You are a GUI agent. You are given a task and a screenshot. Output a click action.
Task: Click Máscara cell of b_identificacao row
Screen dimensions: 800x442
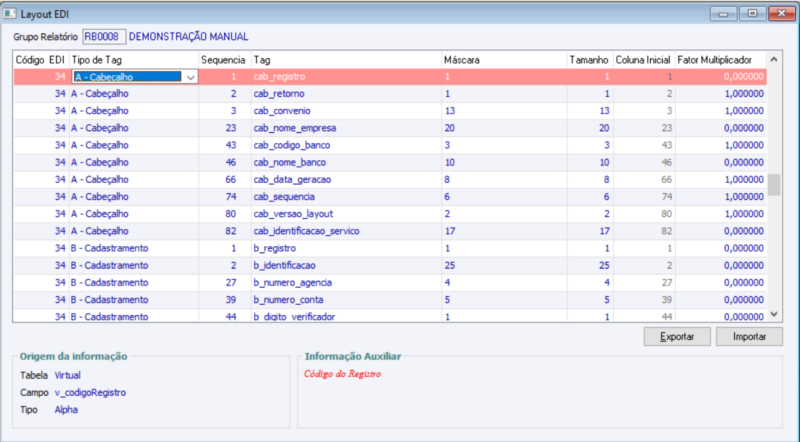click(x=504, y=265)
